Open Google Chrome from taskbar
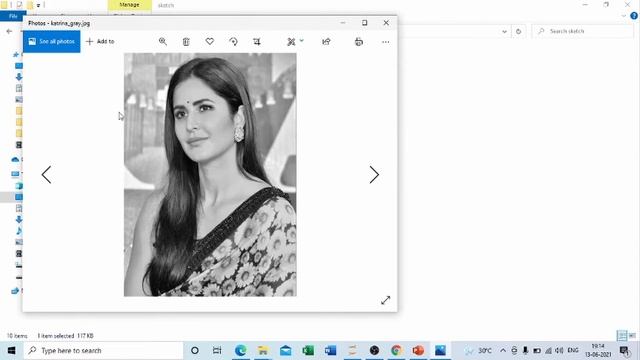 point(396,350)
